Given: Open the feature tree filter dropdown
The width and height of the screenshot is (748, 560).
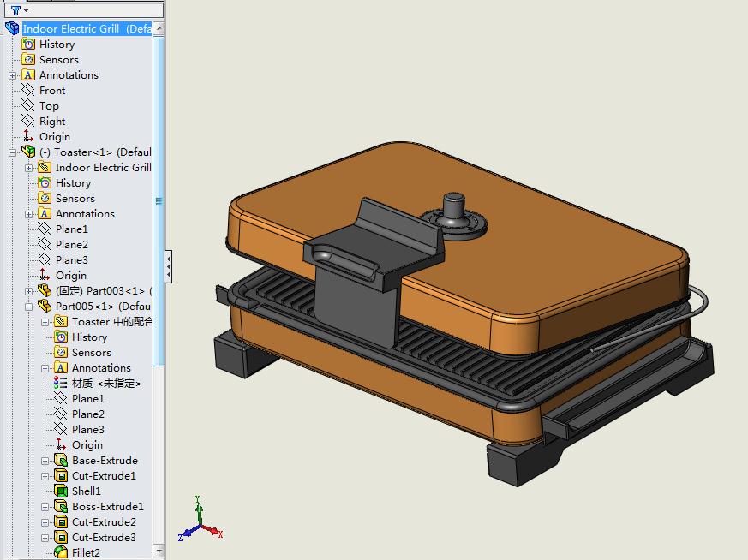Looking at the screenshot, I should point(19,10).
